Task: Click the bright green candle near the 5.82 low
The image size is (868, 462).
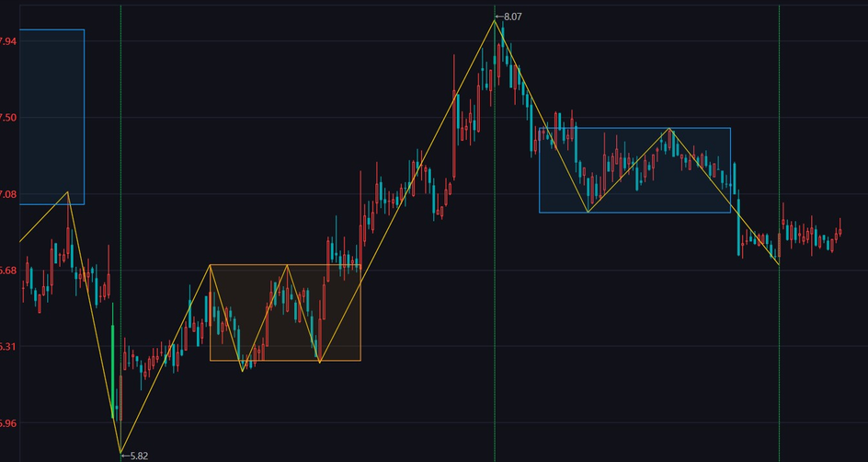Action: tap(113, 360)
